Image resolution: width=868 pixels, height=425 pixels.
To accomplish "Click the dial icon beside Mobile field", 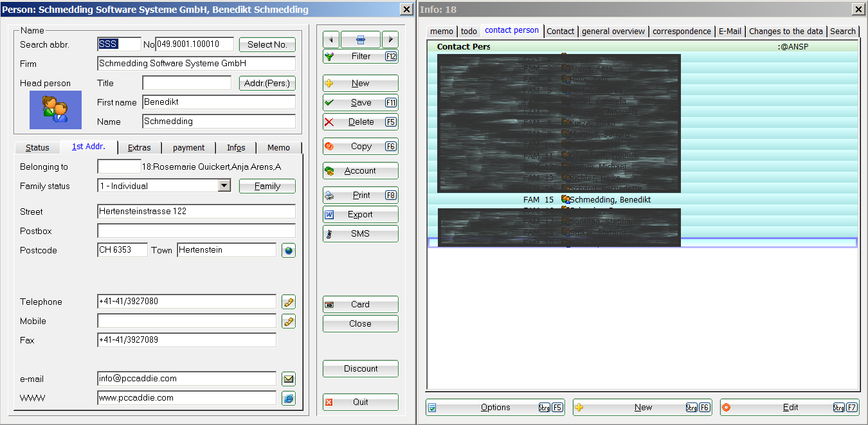I will tap(289, 321).
